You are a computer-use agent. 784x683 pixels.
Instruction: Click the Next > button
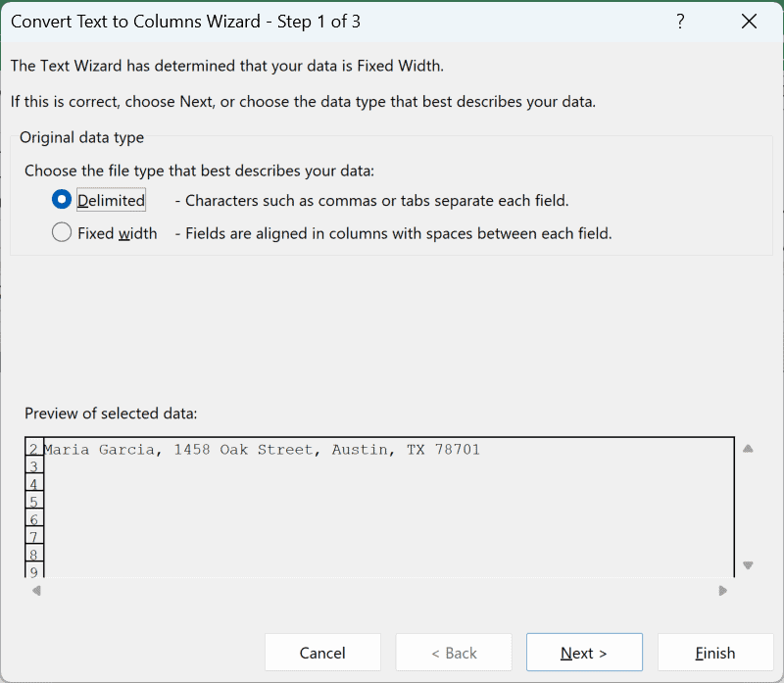584,653
